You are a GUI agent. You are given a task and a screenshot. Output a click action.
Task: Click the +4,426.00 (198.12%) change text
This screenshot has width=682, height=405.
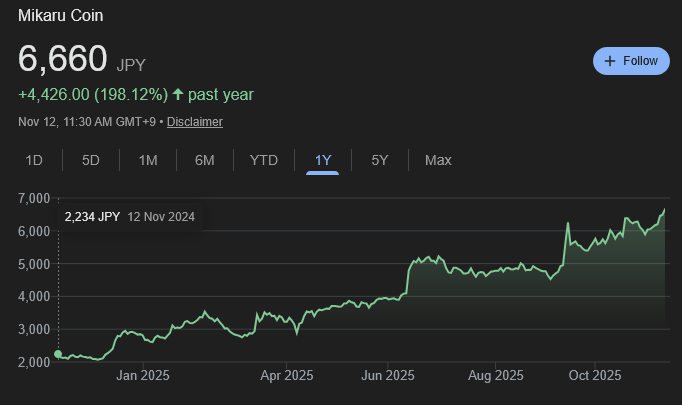93,94
